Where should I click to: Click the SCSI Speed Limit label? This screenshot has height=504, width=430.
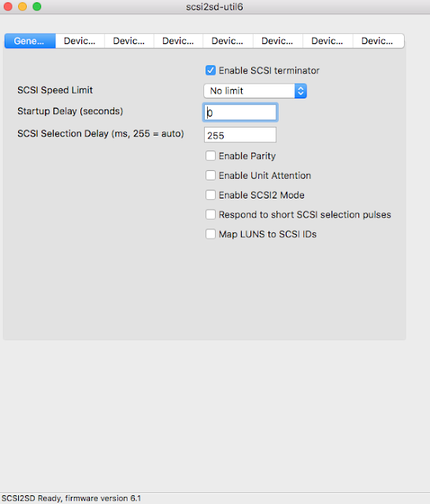[55, 91]
